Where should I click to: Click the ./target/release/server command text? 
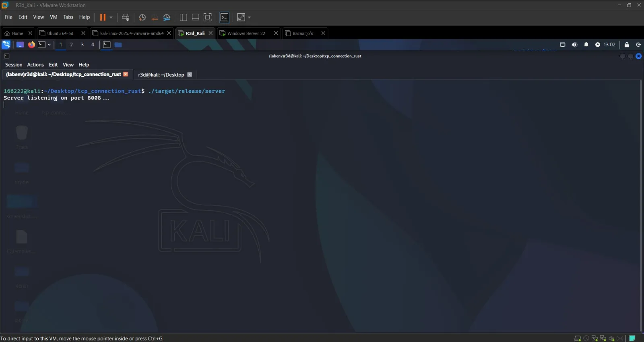click(x=187, y=91)
